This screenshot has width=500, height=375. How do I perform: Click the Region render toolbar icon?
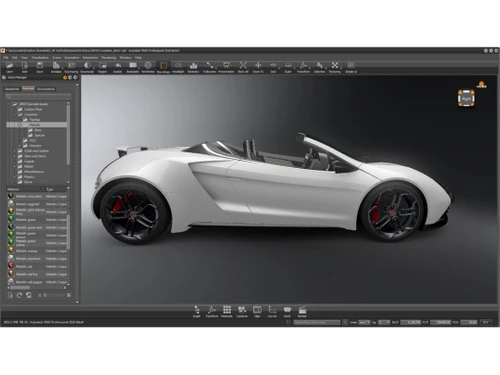(x=103, y=65)
